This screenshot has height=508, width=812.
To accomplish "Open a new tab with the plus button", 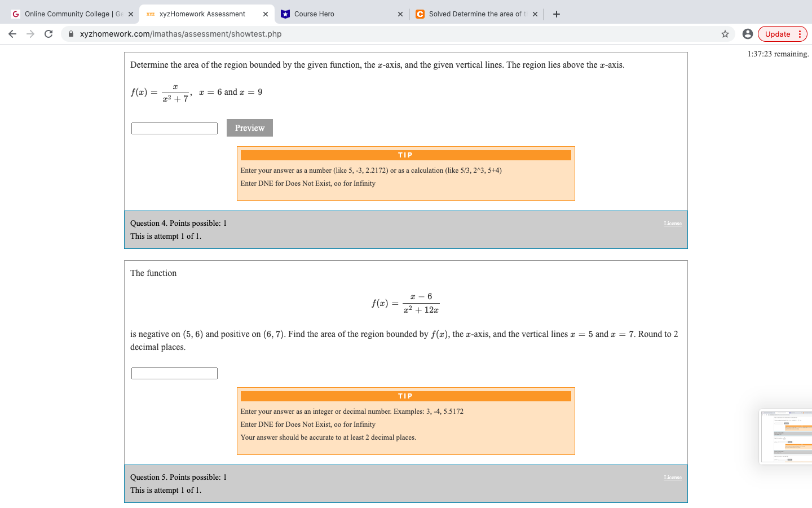I will [x=556, y=14].
